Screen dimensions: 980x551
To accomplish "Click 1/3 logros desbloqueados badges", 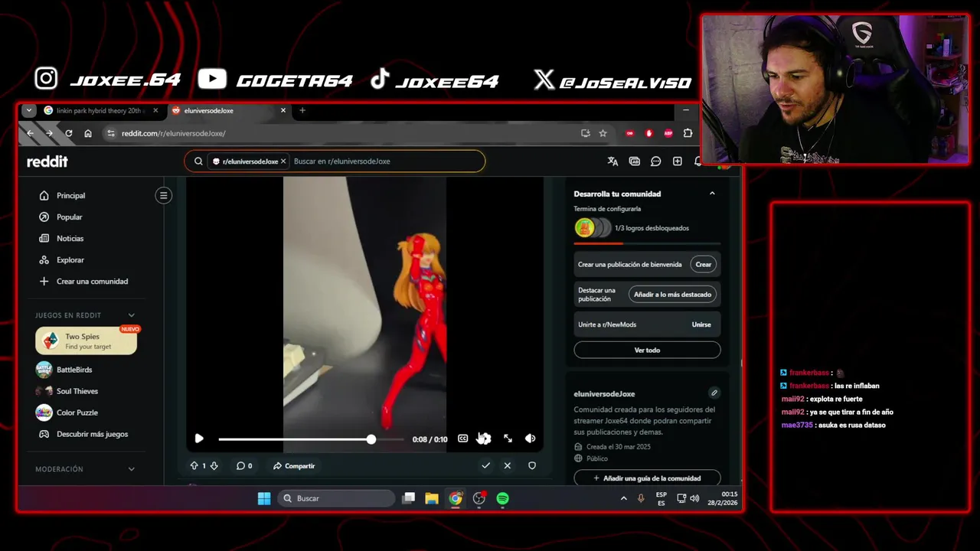I will [x=632, y=228].
